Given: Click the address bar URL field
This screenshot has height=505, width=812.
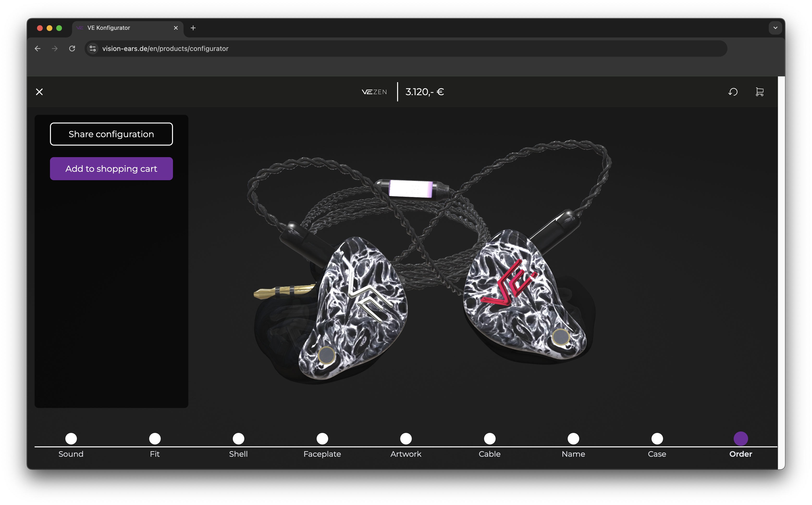Looking at the screenshot, I should pos(401,49).
